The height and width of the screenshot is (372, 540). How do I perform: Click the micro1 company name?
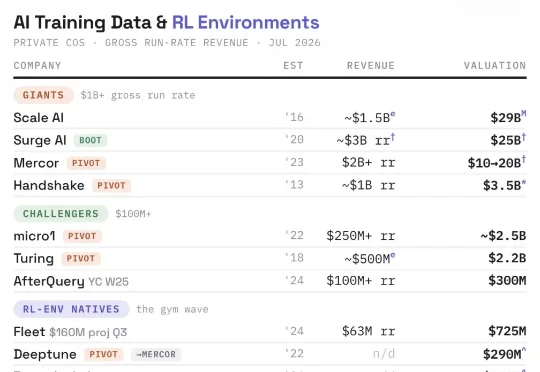point(34,236)
